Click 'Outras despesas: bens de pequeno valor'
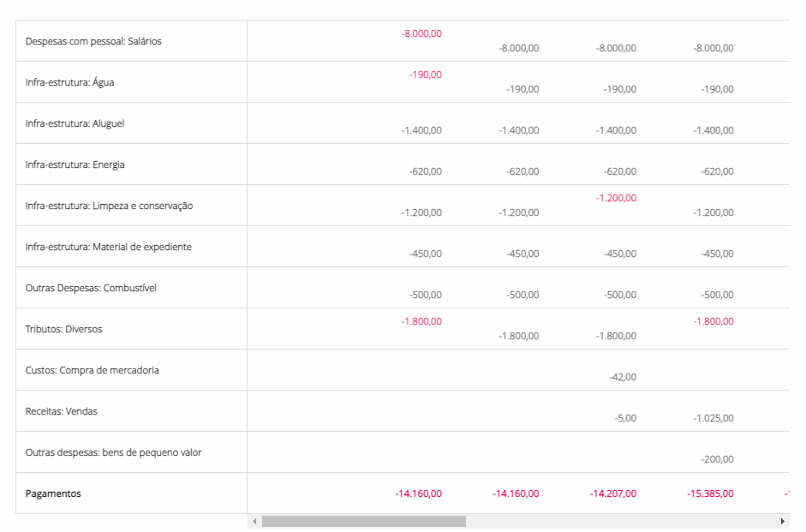Image resolution: width=806 pixels, height=532 pixels. tap(113, 452)
